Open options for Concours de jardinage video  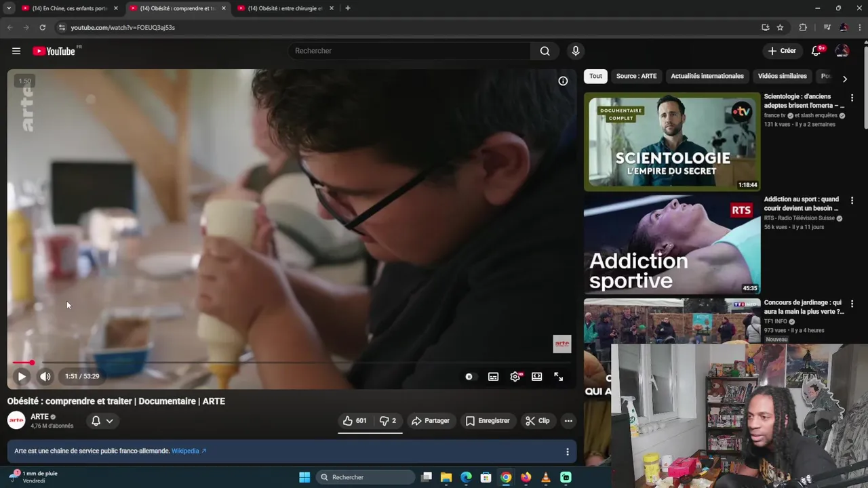[x=852, y=304]
